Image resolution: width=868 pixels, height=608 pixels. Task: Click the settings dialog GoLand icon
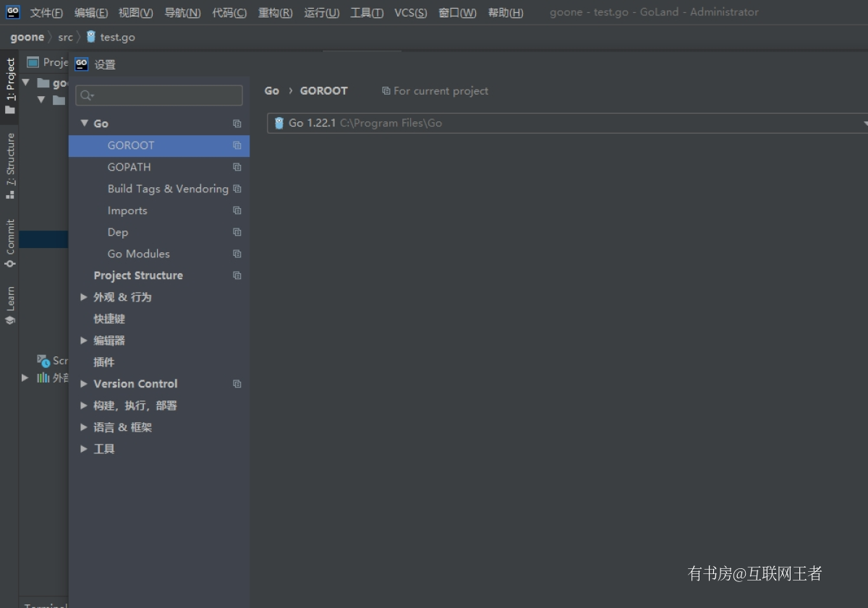[82, 64]
